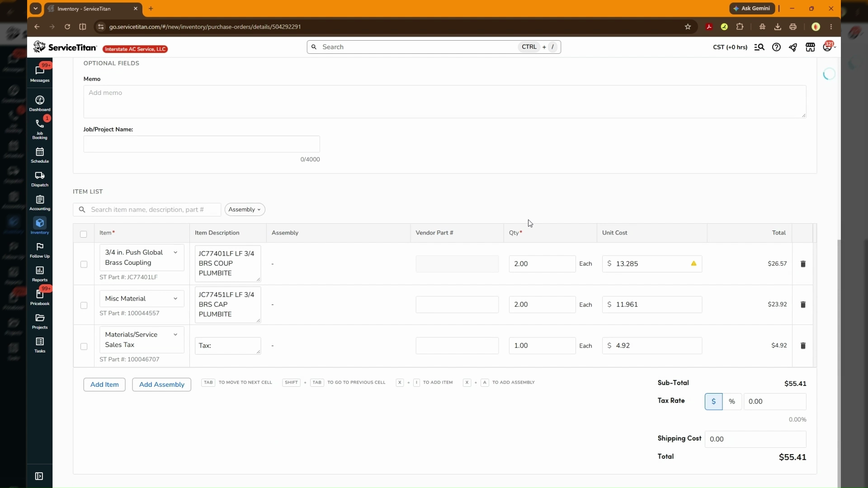Click the Add Assembly button
The image size is (868, 488).
click(161, 385)
